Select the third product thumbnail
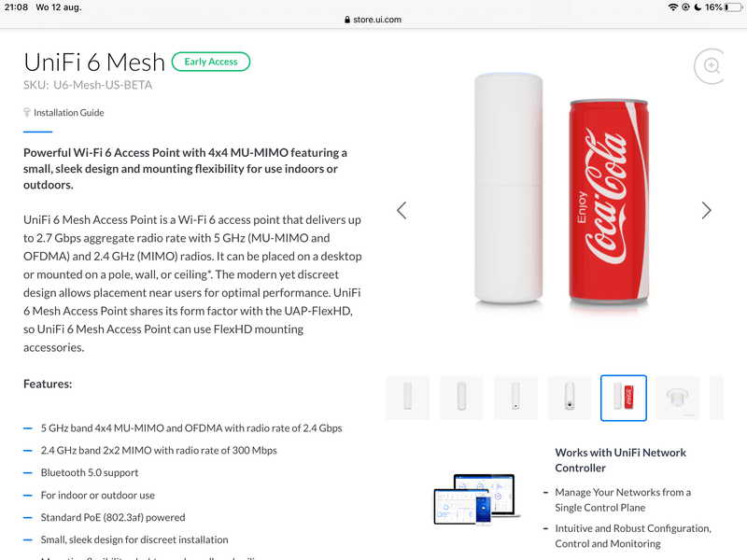 pyautogui.click(x=515, y=398)
